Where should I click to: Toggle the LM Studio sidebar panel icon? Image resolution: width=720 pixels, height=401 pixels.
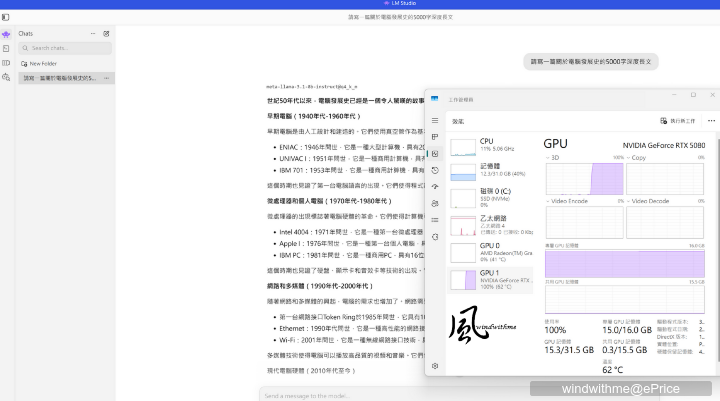coord(6,17)
